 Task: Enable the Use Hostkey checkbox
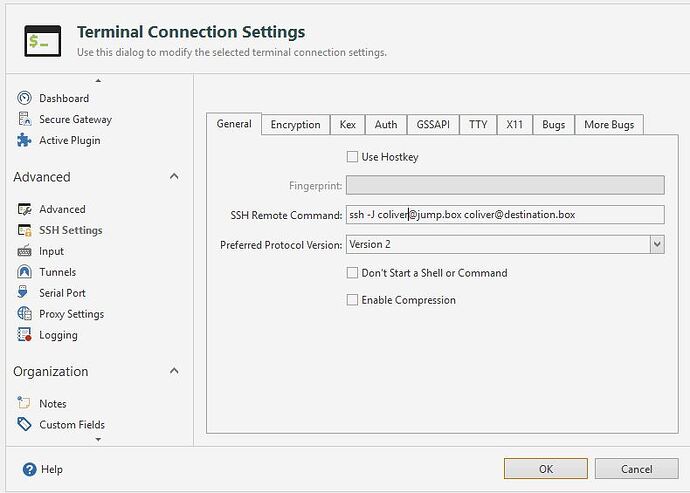(352, 157)
